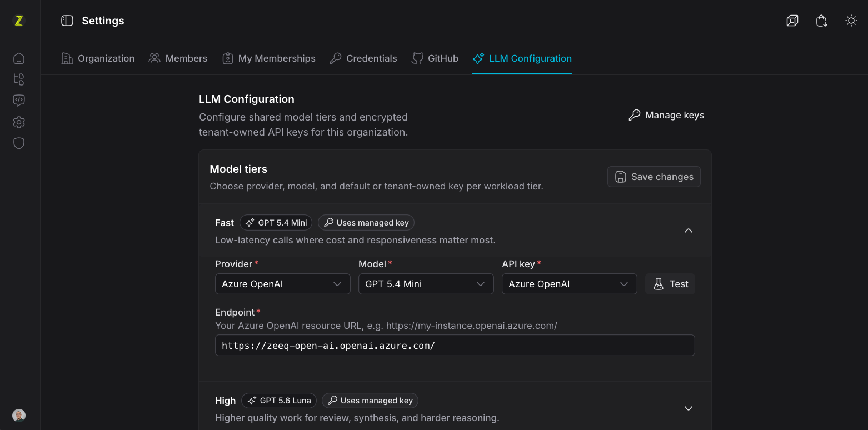Screen dimensions: 868x430
Task: Open the Organization tab label
Action: point(106,58)
